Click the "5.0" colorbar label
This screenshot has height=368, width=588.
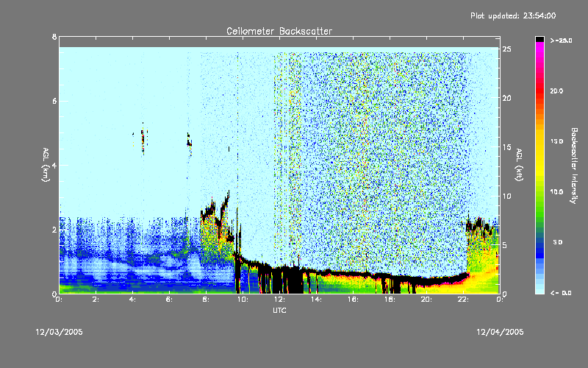(558, 242)
